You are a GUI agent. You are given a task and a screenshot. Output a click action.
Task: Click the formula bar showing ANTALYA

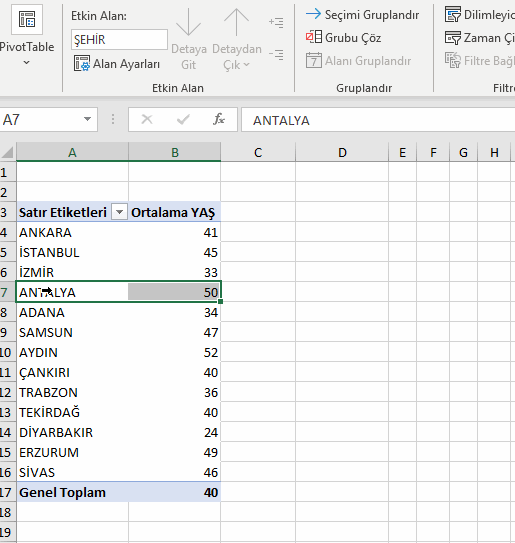[378, 120]
